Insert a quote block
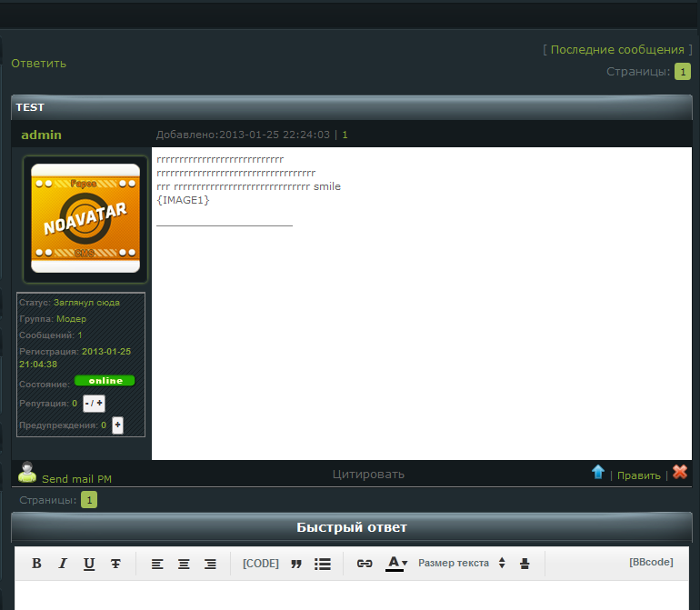The image size is (700, 610). pos(295,564)
